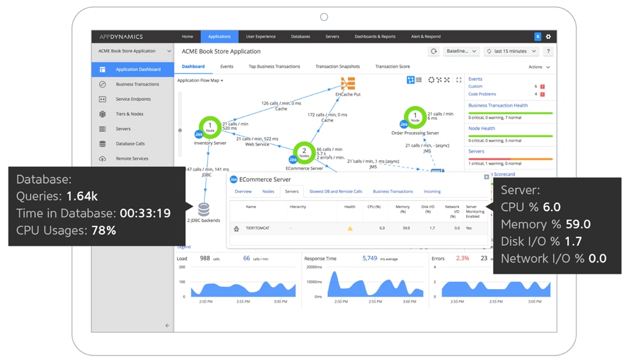631x364 pixels.
Task: Click the TIER1TOMCAT server row name
Action: [257, 228]
